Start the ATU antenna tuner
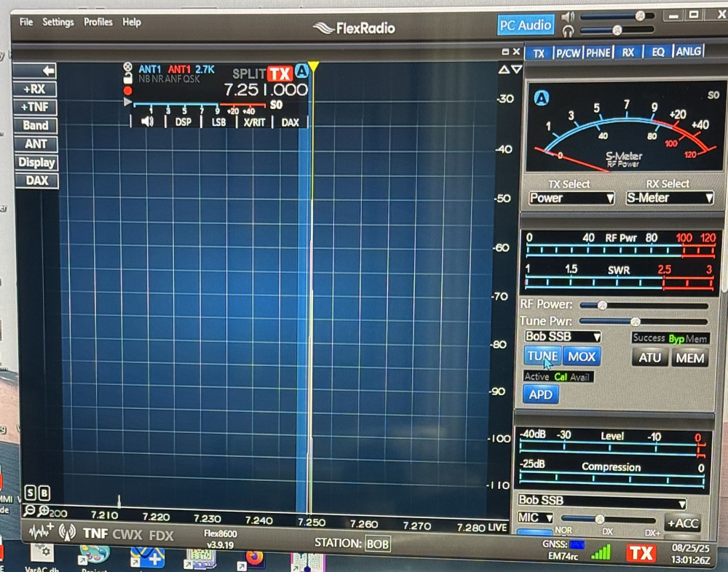 pos(649,357)
